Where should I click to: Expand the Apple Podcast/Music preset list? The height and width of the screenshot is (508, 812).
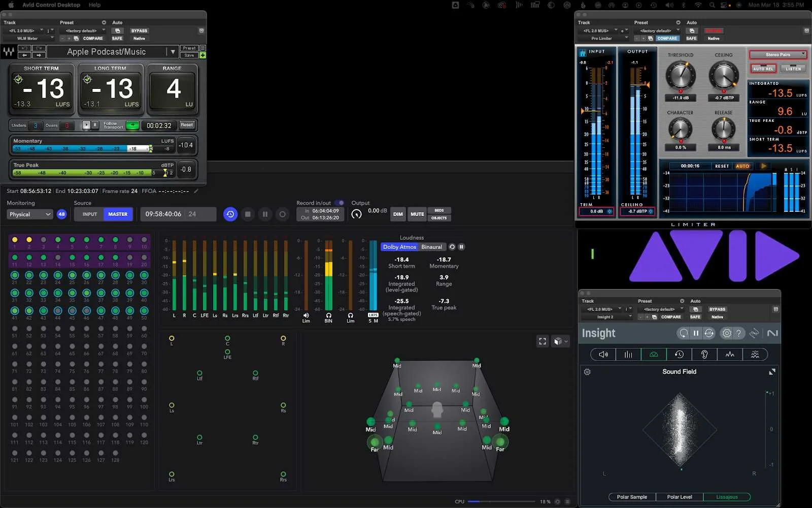(x=173, y=51)
